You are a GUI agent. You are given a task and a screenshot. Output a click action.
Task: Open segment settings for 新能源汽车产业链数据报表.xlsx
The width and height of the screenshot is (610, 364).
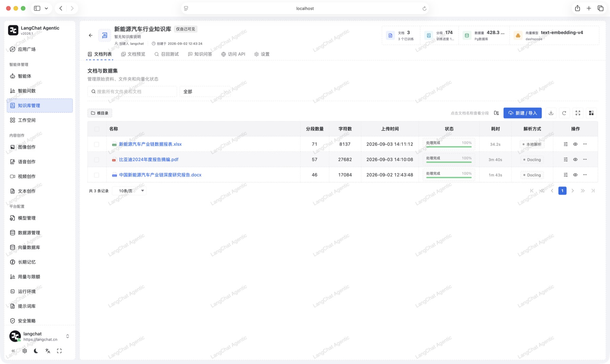(x=566, y=144)
